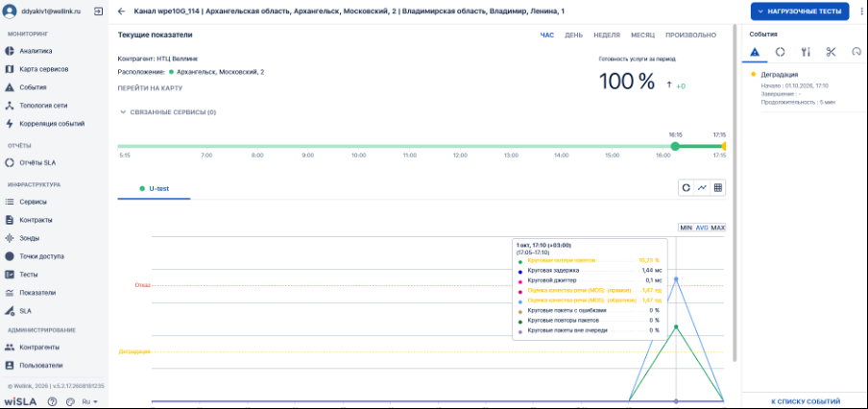Click the Контракты document icon
Screen dimensions: 868x409
(9, 220)
